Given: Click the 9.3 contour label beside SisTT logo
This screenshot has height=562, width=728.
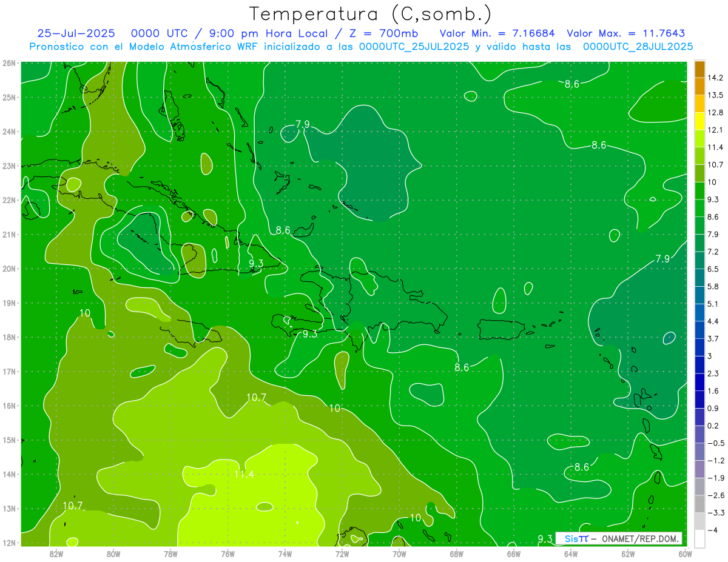Looking at the screenshot, I should (x=545, y=539).
